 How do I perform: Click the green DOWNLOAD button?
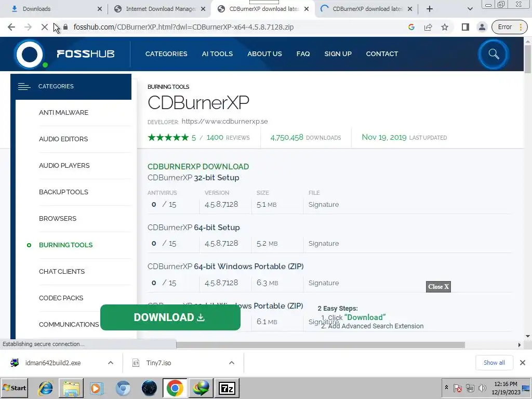pos(170,317)
